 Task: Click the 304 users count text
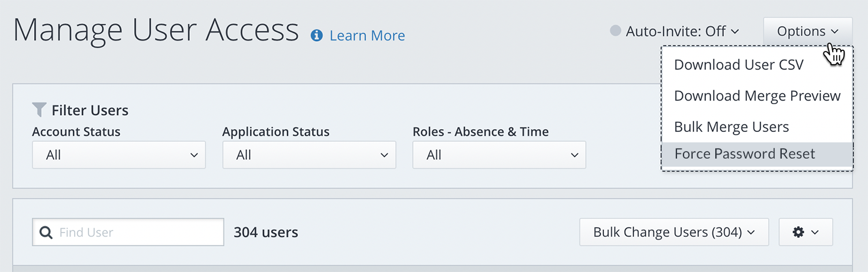(266, 233)
